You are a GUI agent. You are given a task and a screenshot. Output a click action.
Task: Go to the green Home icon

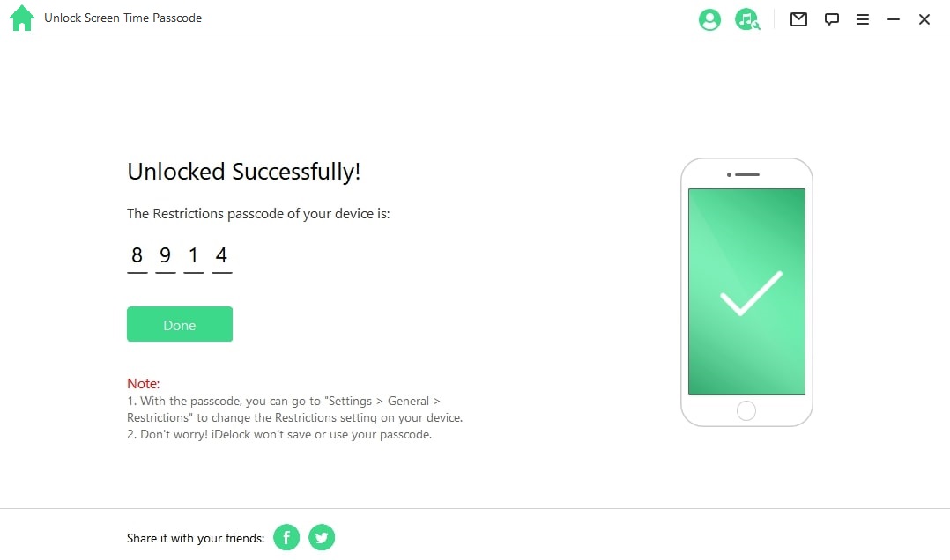pyautogui.click(x=22, y=18)
